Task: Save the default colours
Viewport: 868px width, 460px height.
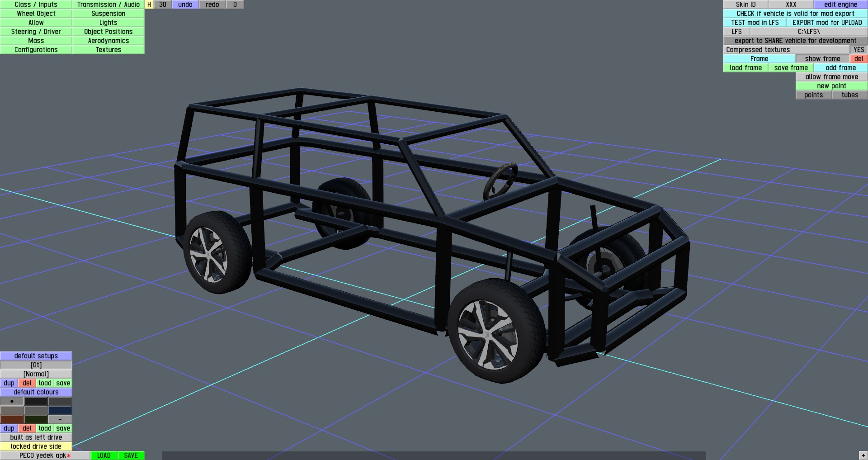Action: (x=63, y=428)
